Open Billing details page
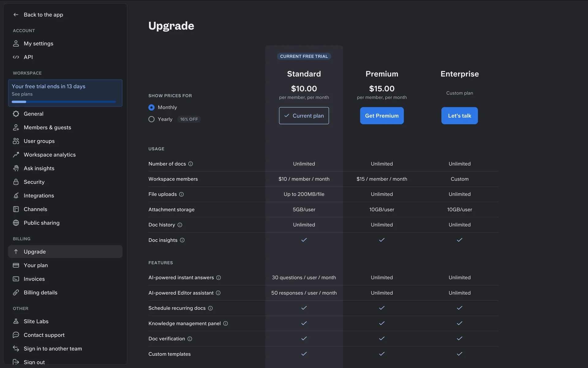Screen dimensions: 588x368 point(40,293)
